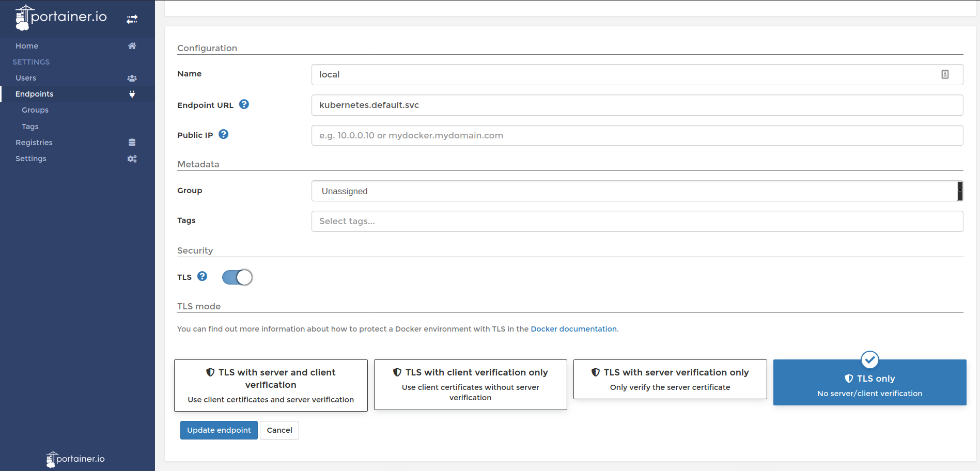Image resolution: width=980 pixels, height=471 pixels.
Task: Open the Groups submenu item
Action: coord(35,110)
